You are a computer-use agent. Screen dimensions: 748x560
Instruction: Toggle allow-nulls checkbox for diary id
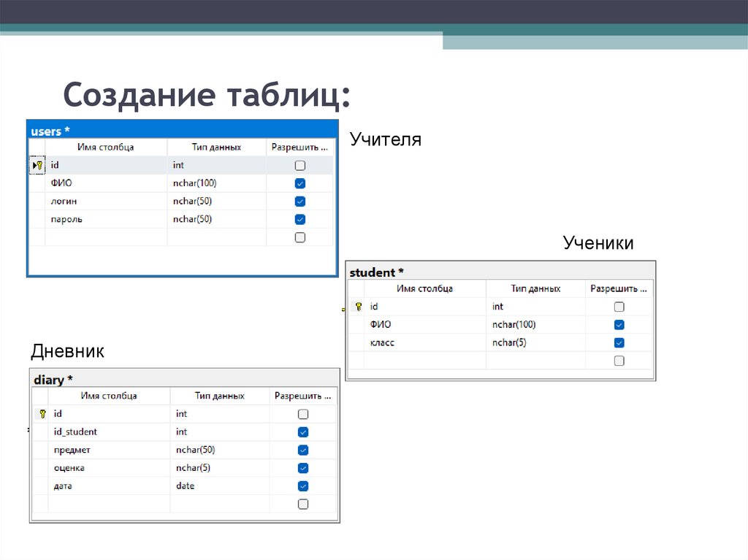[303, 414]
